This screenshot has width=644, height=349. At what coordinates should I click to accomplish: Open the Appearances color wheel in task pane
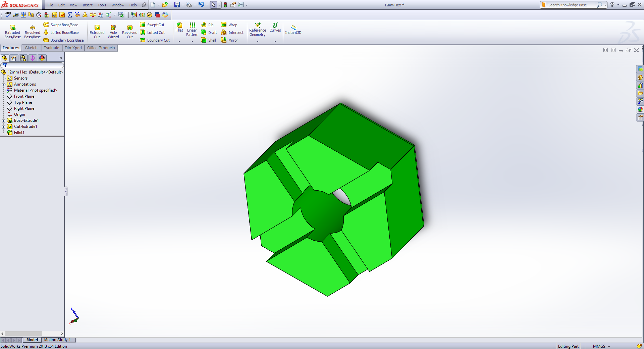(x=640, y=109)
